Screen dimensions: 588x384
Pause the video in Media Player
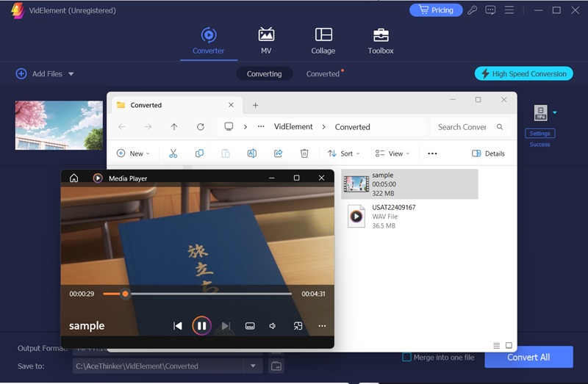201,326
